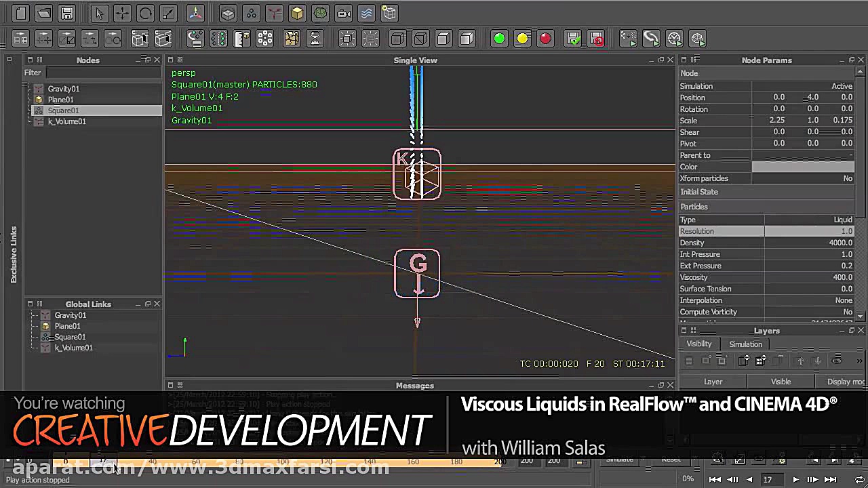Click the Color swatch in Node Params
The width and height of the screenshot is (868, 488).
tap(804, 167)
